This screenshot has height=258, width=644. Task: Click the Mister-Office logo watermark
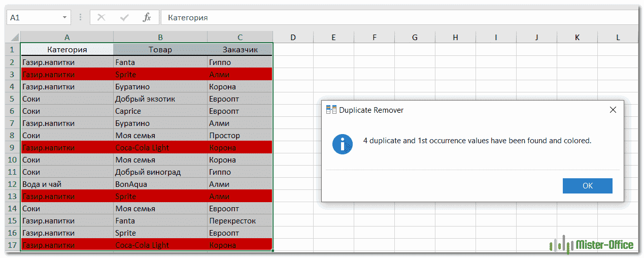pos(592,245)
